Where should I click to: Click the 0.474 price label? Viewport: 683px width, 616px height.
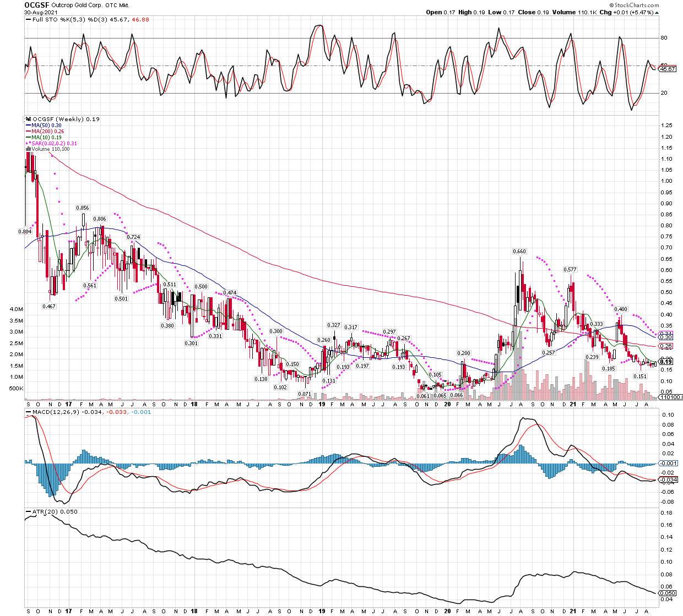[230, 293]
